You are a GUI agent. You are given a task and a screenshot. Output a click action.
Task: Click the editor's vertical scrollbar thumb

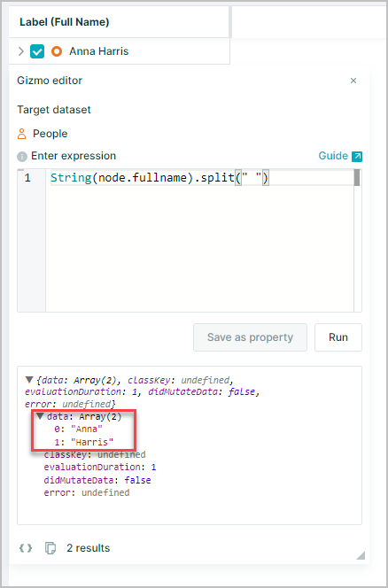pos(357,178)
